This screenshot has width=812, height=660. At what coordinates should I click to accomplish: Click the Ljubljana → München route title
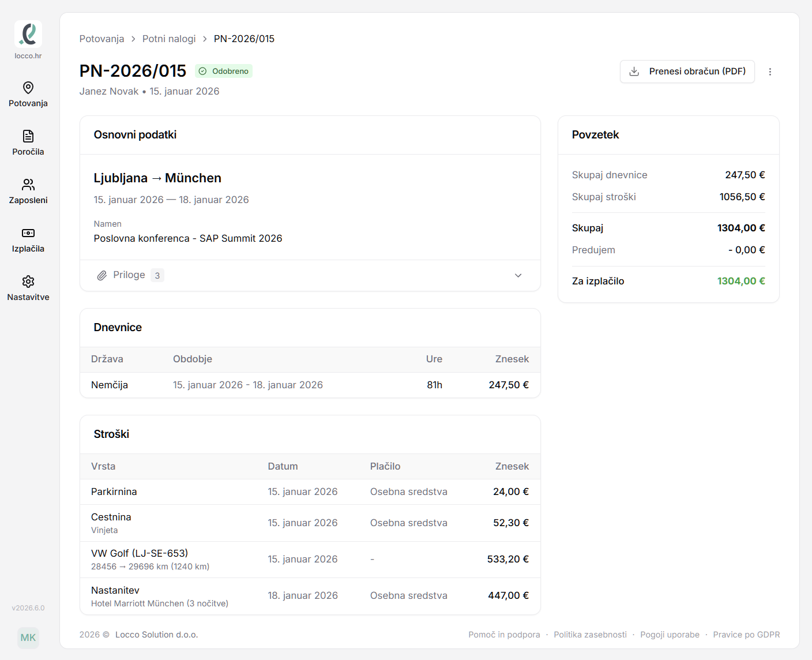point(157,178)
